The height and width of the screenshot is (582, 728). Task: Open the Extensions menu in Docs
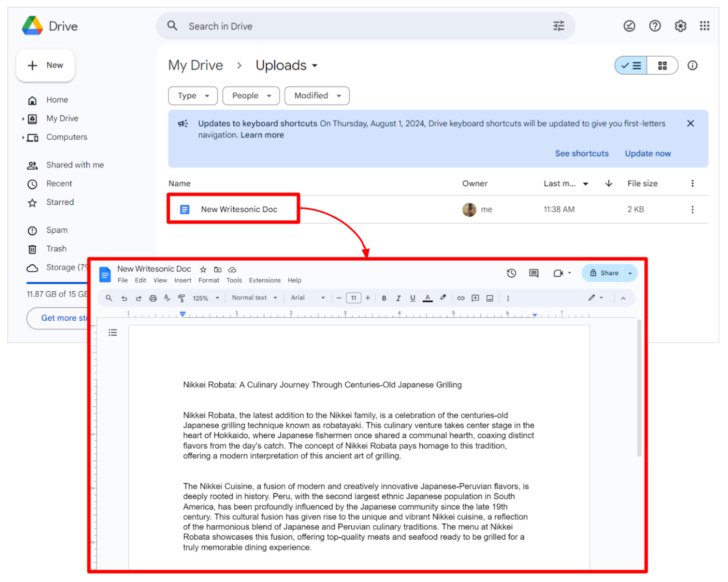click(x=265, y=280)
